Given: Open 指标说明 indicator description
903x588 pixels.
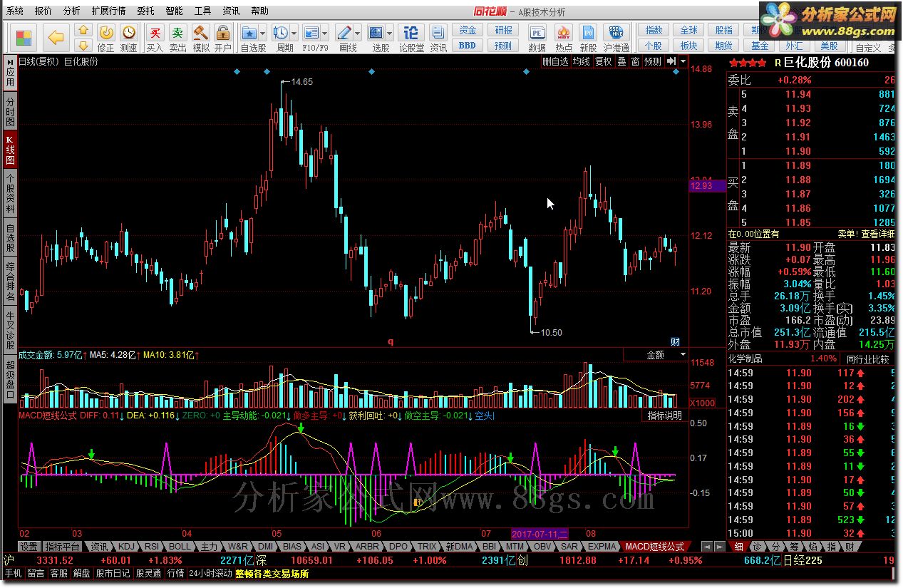Looking at the screenshot, I should pos(664,416).
